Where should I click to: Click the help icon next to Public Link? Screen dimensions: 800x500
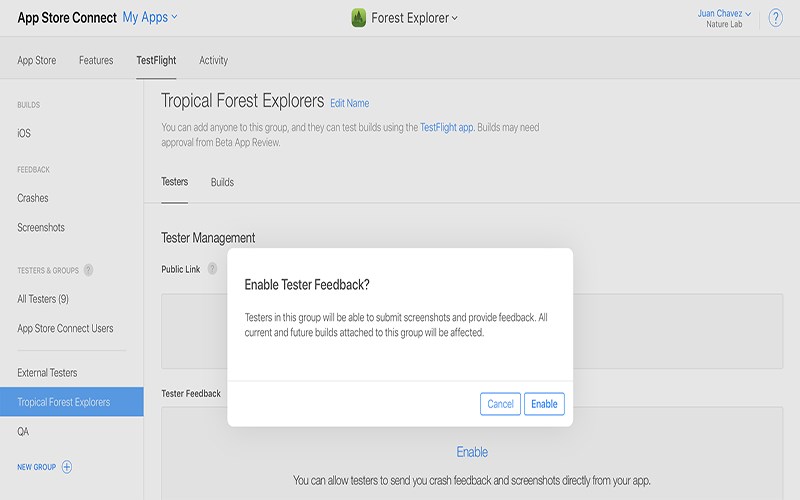pyautogui.click(x=212, y=268)
